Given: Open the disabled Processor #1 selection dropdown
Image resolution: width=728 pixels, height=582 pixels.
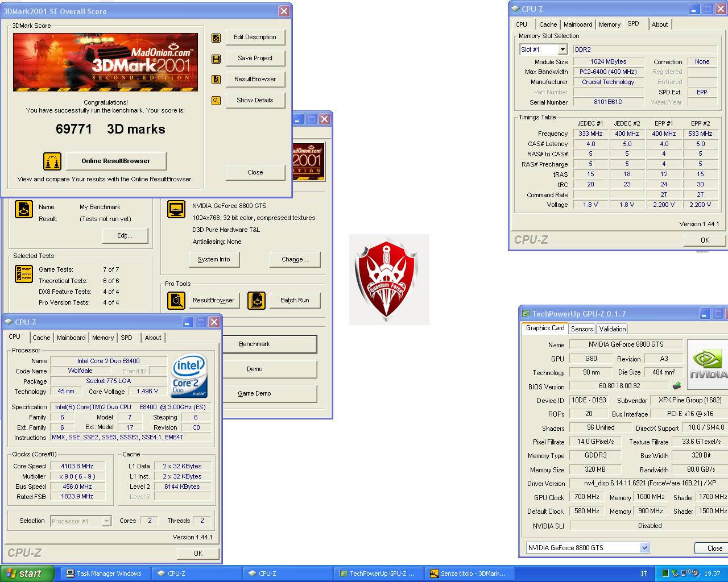Looking at the screenshot, I should click(106, 521).
